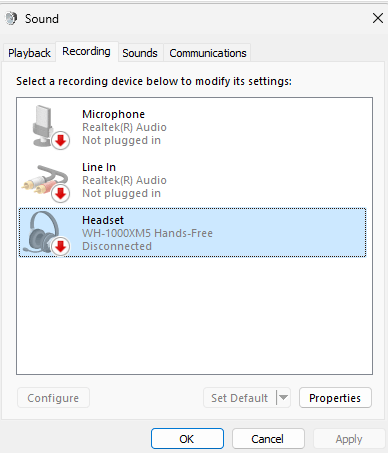Click empty area in the device list
The height and width of the screenshot is (453, 388).
click(x=194, y=315)
